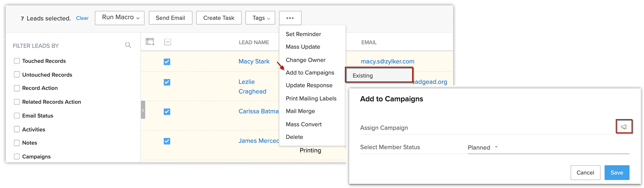
Task: Click the filter search magnifier icon
Action: 128,45
